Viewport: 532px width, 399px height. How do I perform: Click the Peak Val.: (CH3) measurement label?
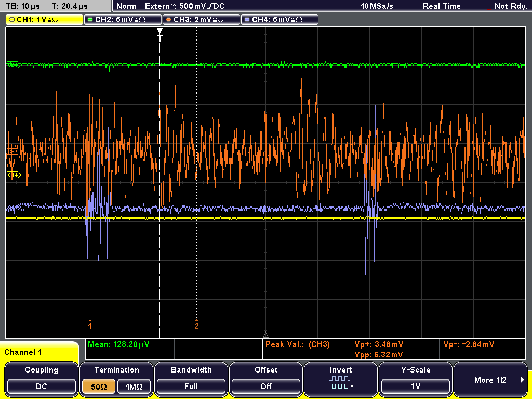point(298,344)
